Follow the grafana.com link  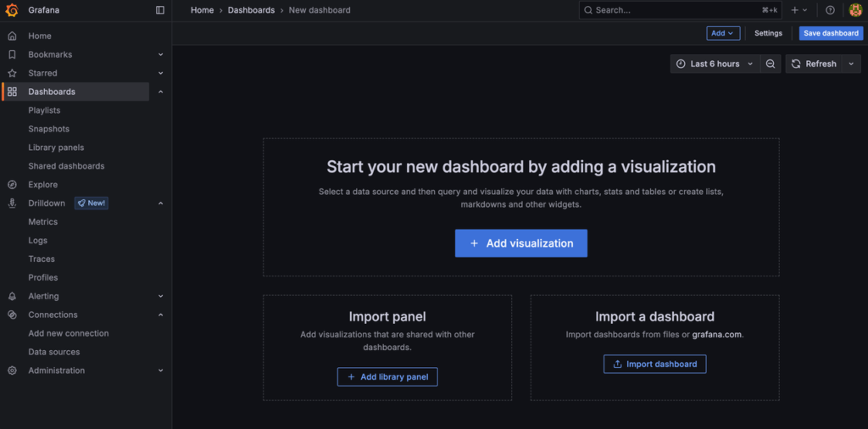[716, 334]
